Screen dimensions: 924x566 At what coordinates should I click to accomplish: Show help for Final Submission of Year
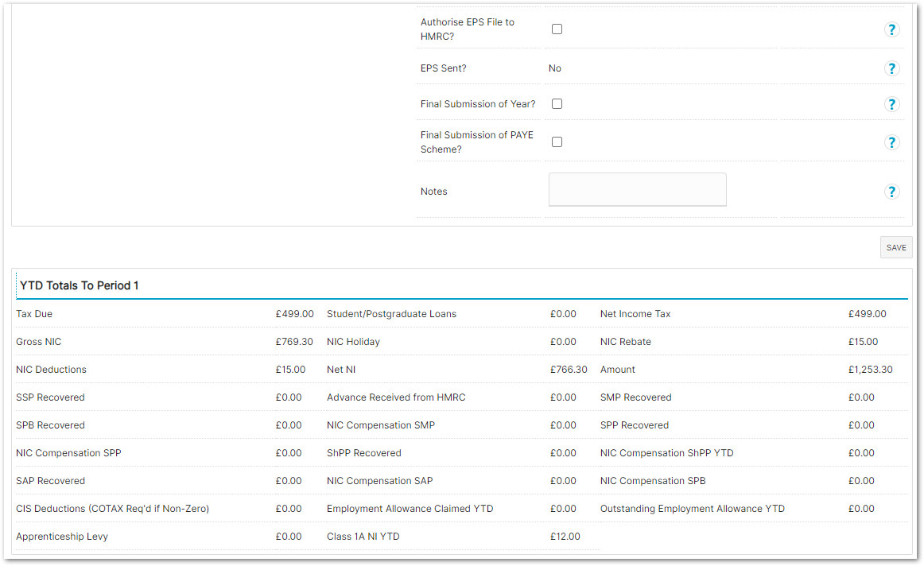(x=891, y=104)
